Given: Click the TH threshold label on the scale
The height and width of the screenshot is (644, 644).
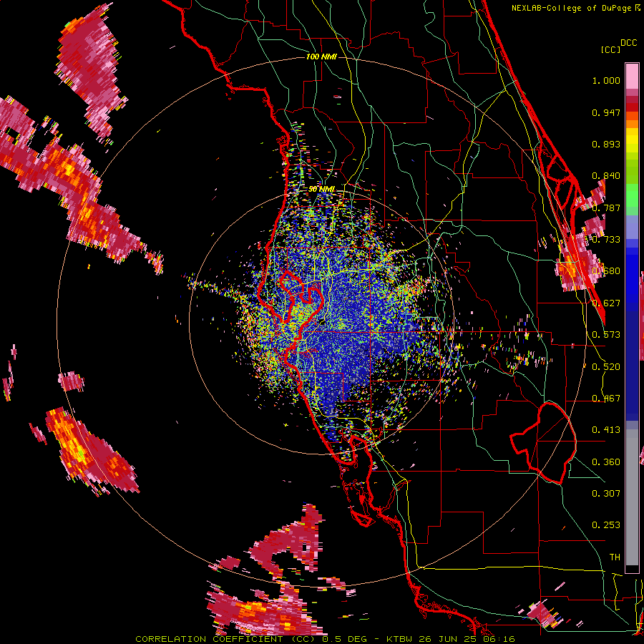Looking at the screenshot, I should click(x=615, y=557).
